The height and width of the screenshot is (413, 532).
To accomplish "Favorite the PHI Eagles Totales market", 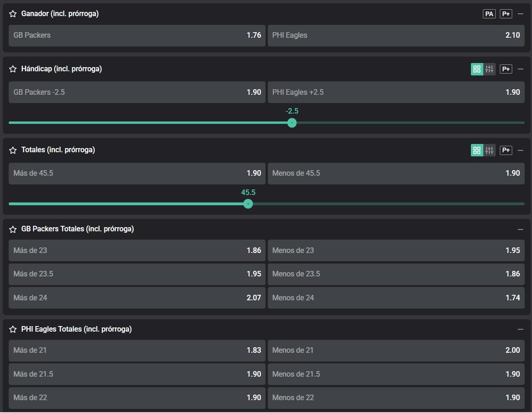I will (13, 330).
